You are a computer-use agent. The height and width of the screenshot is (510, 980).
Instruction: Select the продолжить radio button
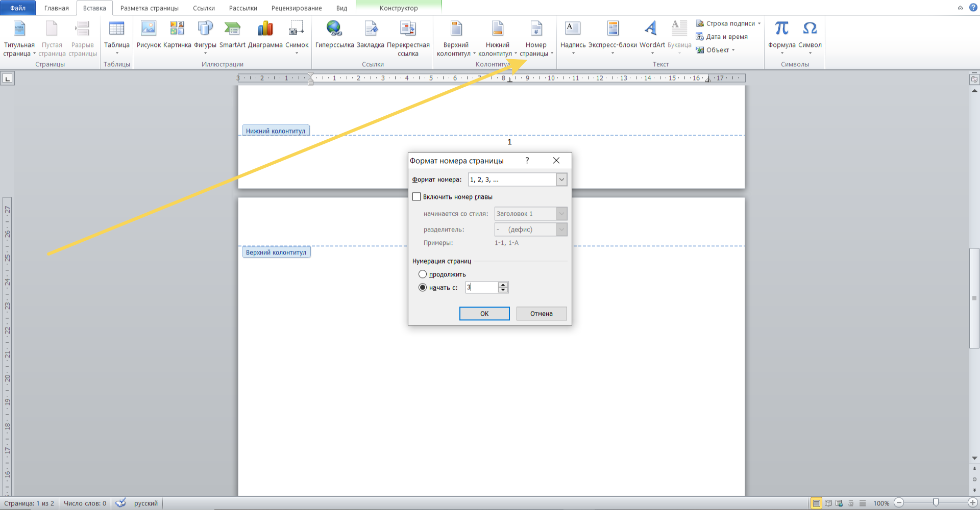coord(423,274)
